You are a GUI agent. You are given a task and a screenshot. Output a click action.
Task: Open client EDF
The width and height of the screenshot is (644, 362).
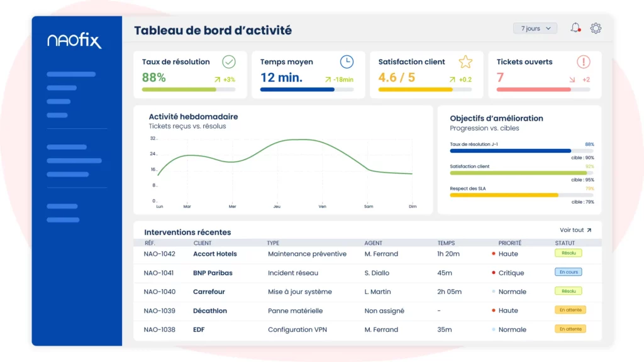[199, 329]
